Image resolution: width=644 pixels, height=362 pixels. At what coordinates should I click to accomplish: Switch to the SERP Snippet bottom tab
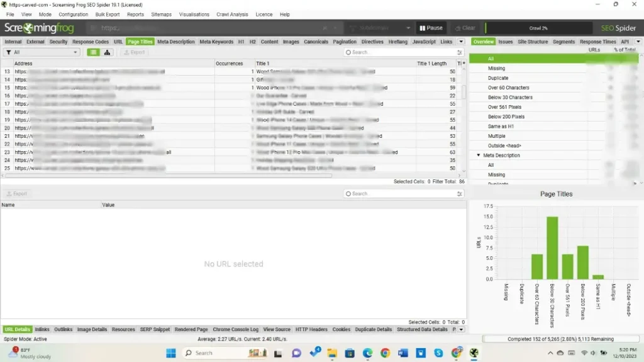(155, 329)
